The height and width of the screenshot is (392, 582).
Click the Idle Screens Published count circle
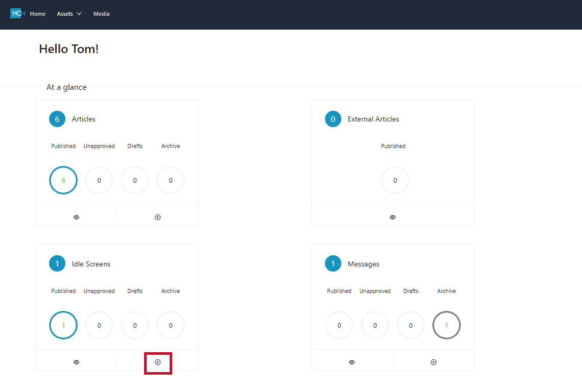pos(63,325)
